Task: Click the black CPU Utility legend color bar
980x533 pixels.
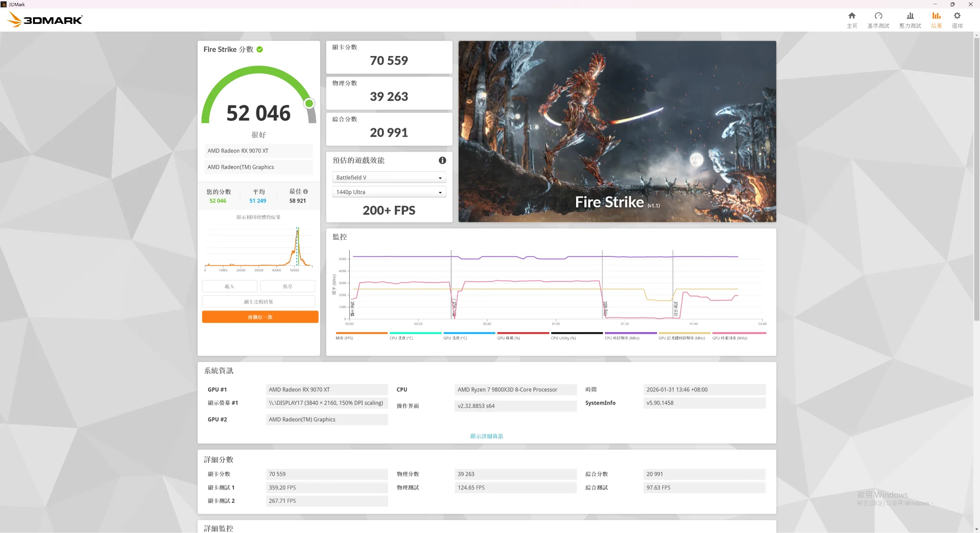Action: point(577,333)
